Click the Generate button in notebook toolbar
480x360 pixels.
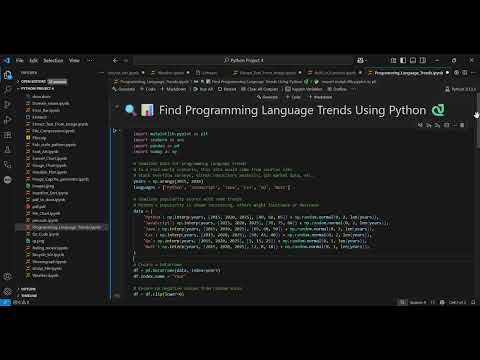point(124,89)
